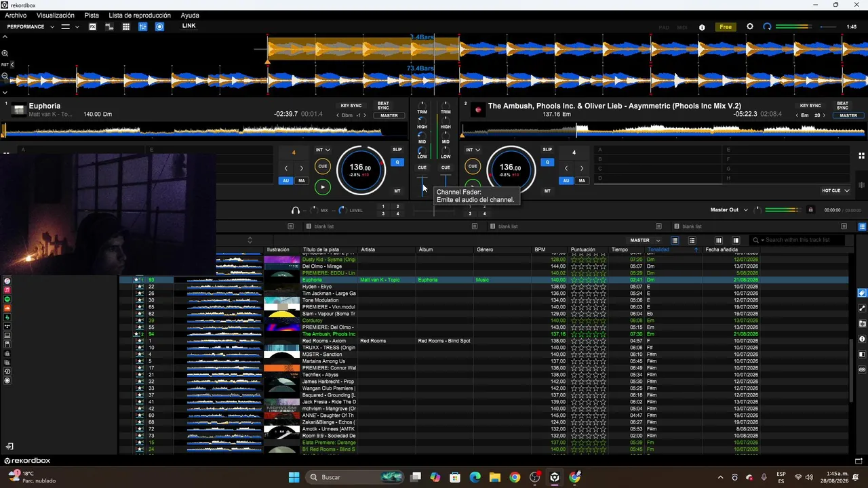Toggle BEAT SYNC on deck 2
Screen dimensions: 868x488
click(x=842, y=106)
